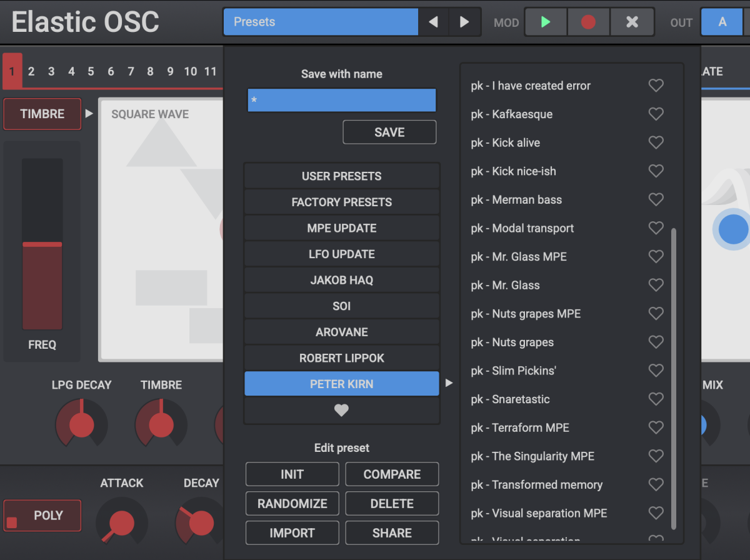Favorite pk - Nuts grapes MPE with heart
This screenshot has width=750, height=560.
[656, 313]
